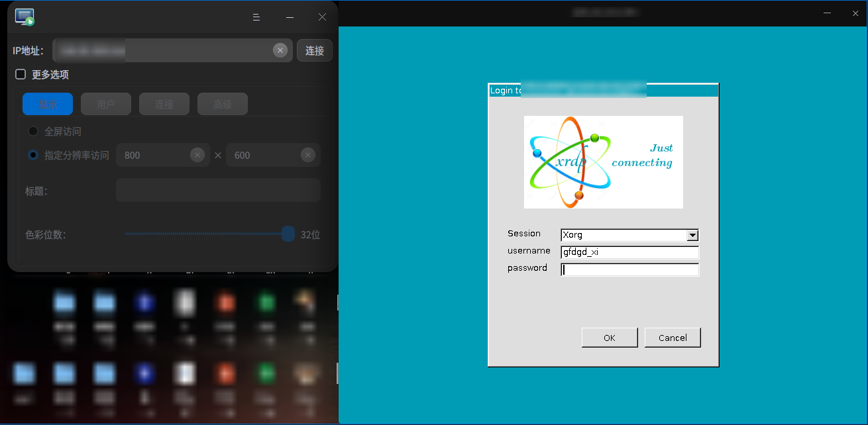Screen dimensions: 868x425
Task: Switch to the 连接 tab
Action: [164, 104]
